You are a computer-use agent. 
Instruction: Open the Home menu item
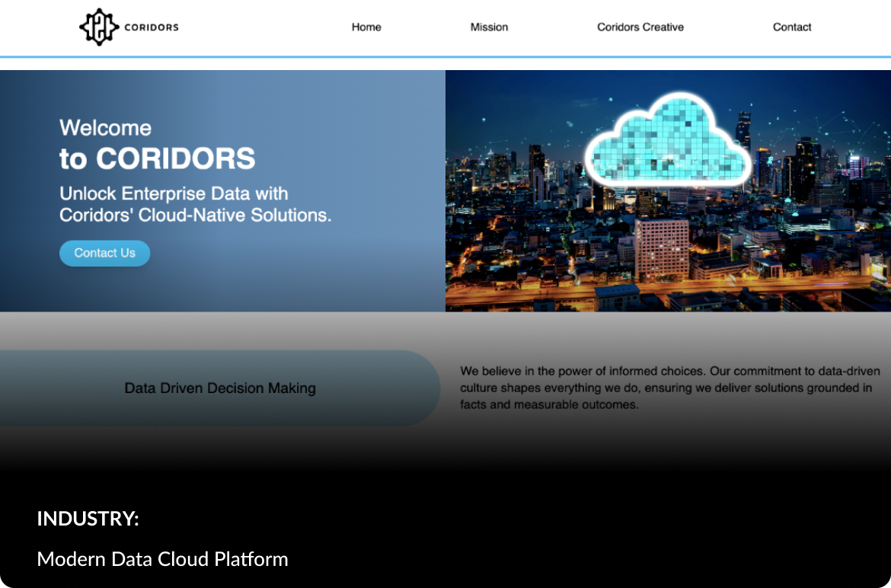coord(366,27)
